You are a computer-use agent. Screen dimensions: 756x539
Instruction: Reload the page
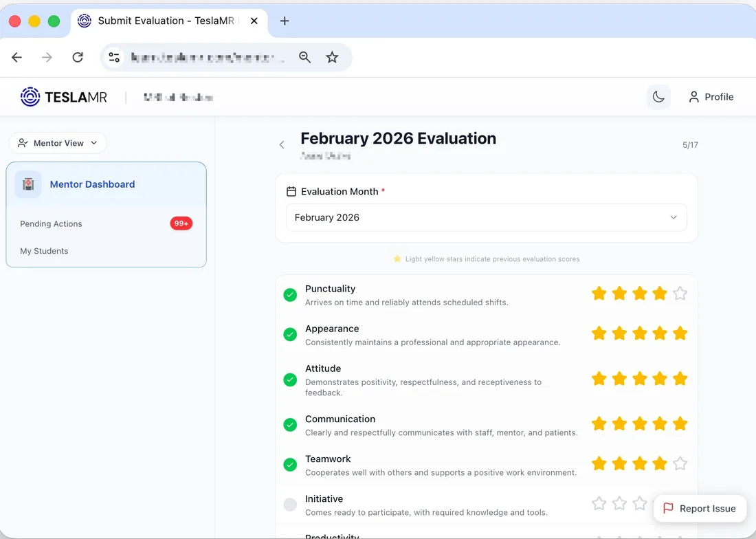[x=78, y=57]
